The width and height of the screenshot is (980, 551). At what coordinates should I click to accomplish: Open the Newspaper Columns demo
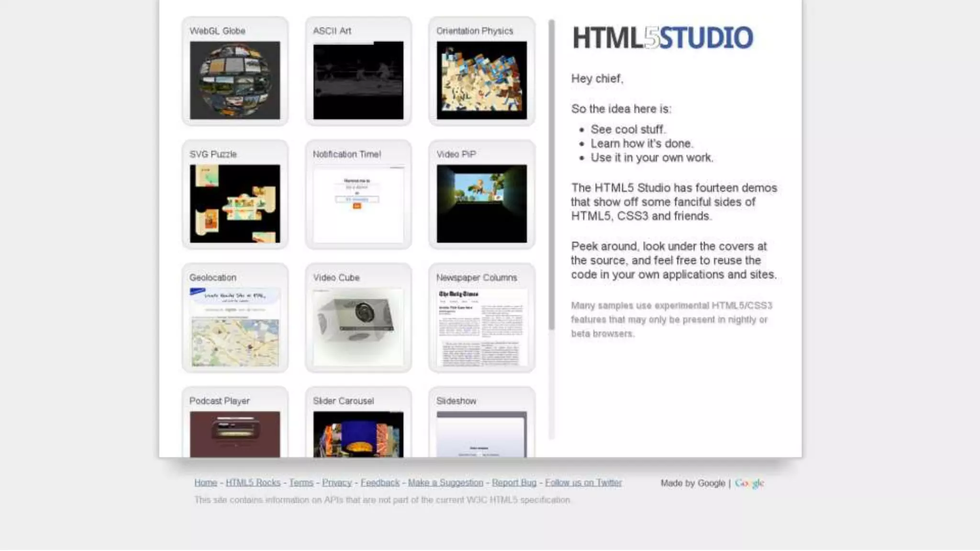coord(481,327)
